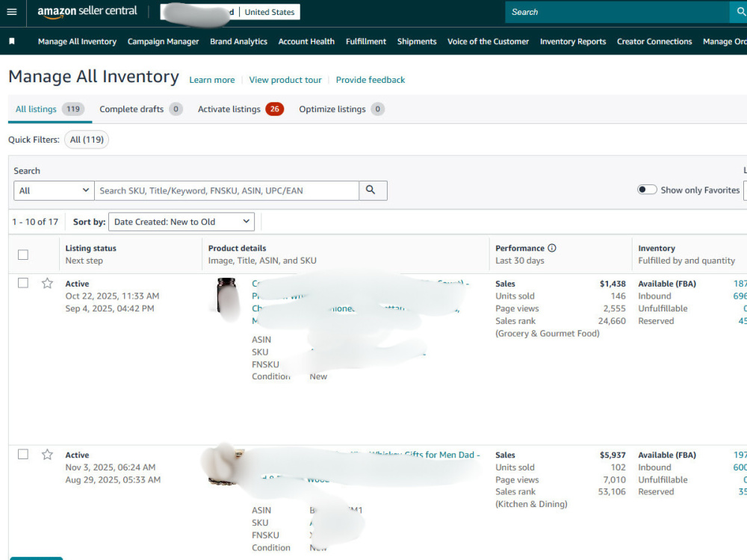Favorite the listing created Sep 4, 2025

47,283
